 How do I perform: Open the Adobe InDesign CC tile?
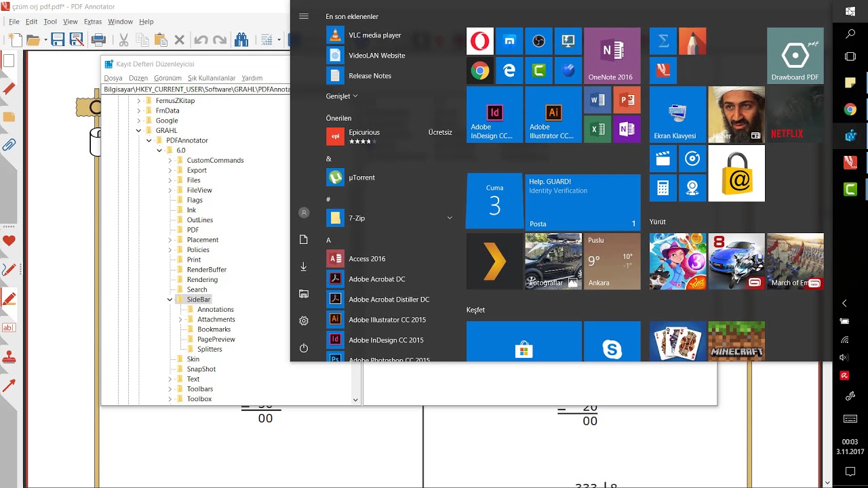pos(494,115)
